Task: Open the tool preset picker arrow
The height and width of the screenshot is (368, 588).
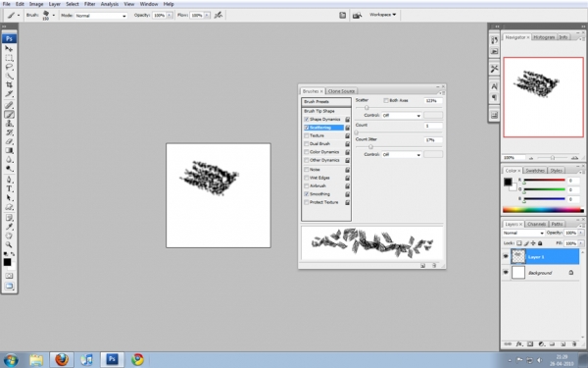Action: click(19, 16)
